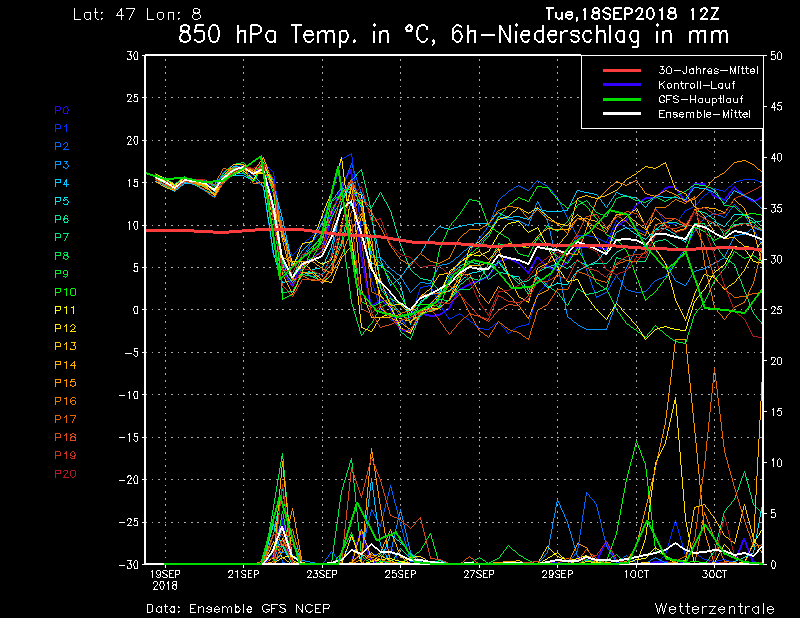Click the year "2018" below the 19SEP label
This screenshot has height=618, width=800.
[165, 585]
